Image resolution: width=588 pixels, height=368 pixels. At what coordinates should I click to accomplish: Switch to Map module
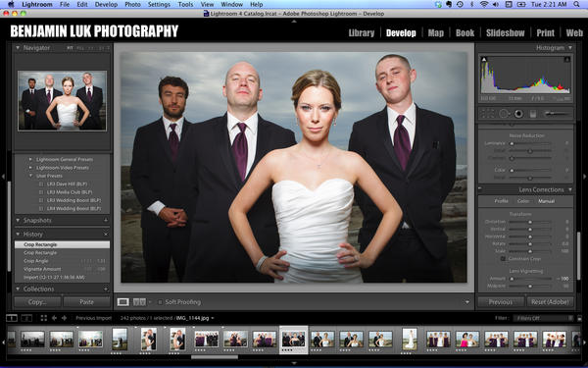click(436, 33)
